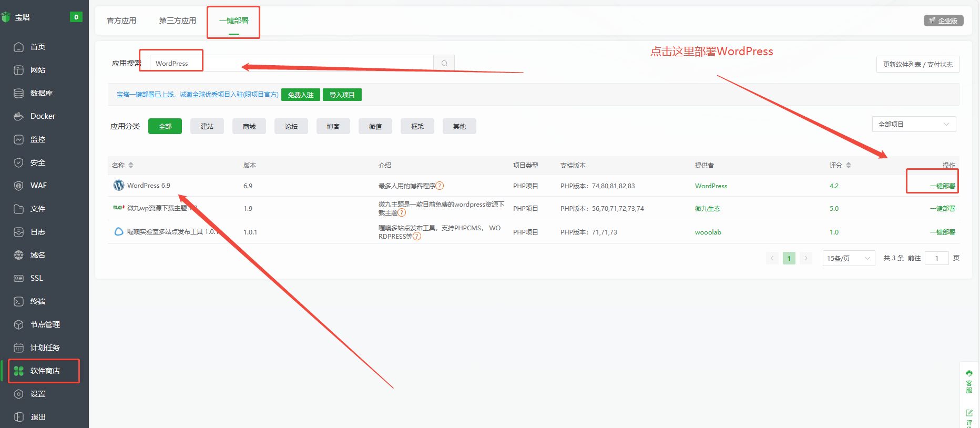The height and width of the screenshot is (428, 980).
Task: Open the WAF icon in sidebar
Action: [18, 186]
